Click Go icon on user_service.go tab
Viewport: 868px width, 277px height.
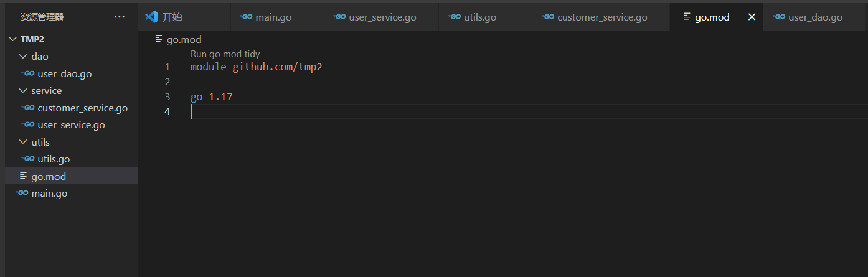click(x=339, y=17)
